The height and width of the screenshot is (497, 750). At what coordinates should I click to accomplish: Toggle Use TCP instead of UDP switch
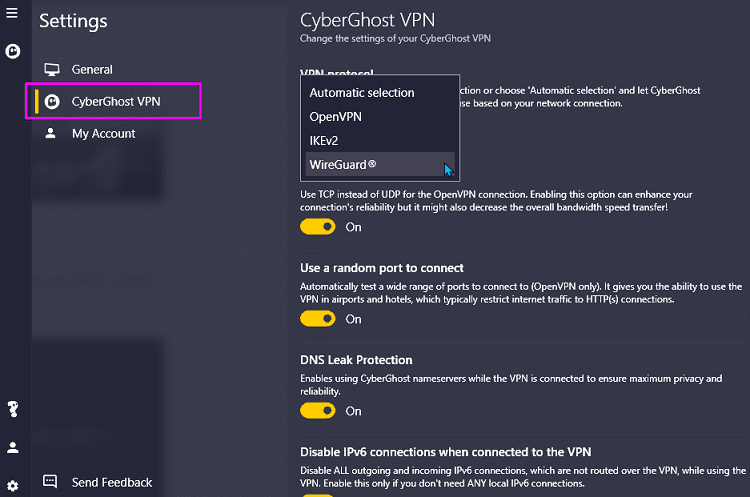(318, 227)
